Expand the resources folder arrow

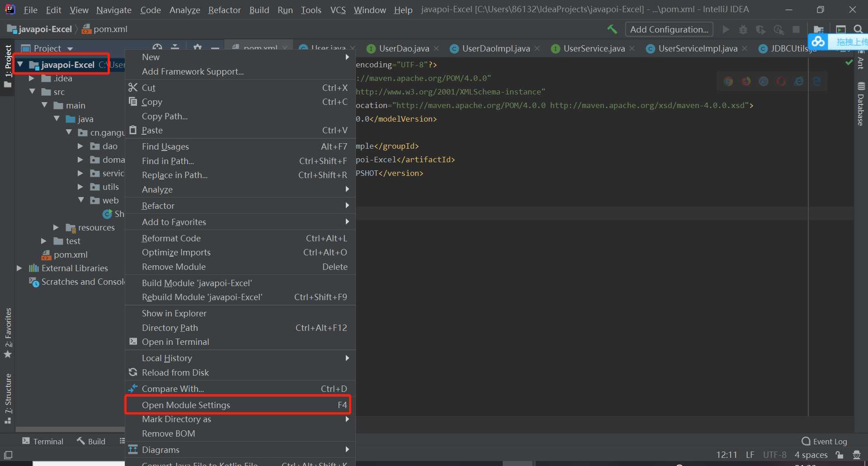point(56,227)
